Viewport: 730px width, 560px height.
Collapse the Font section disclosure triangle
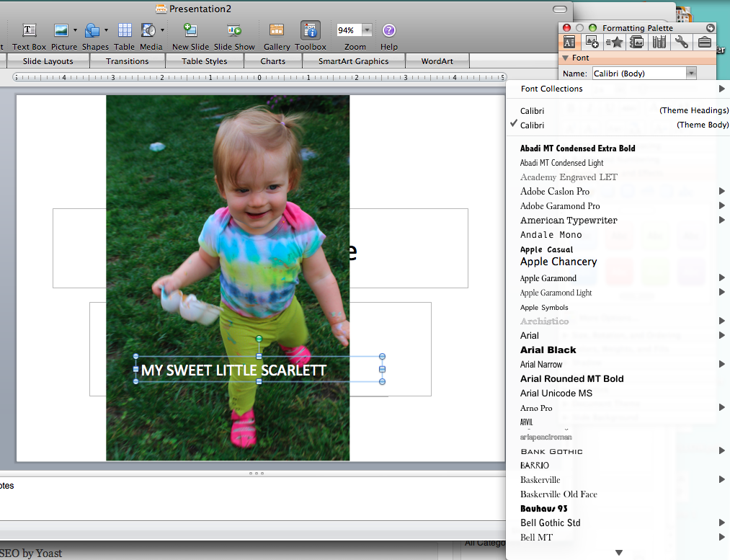(x=566, y=58)
